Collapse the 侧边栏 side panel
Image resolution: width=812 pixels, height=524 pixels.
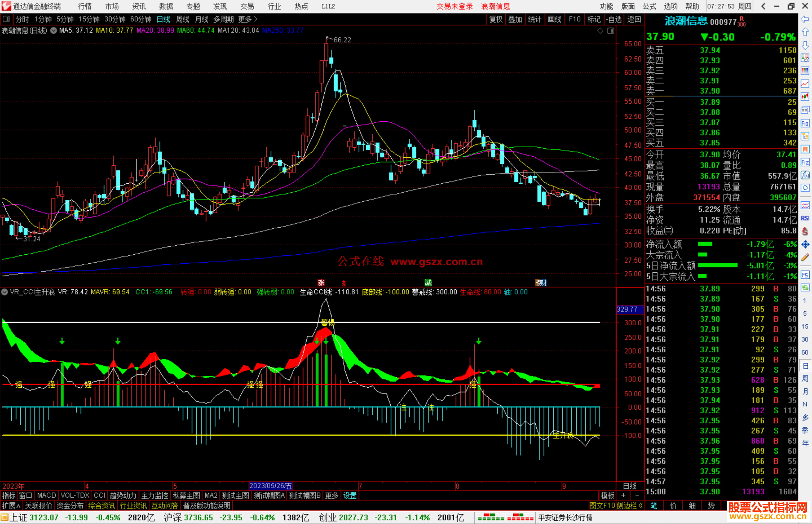point(630,506)
